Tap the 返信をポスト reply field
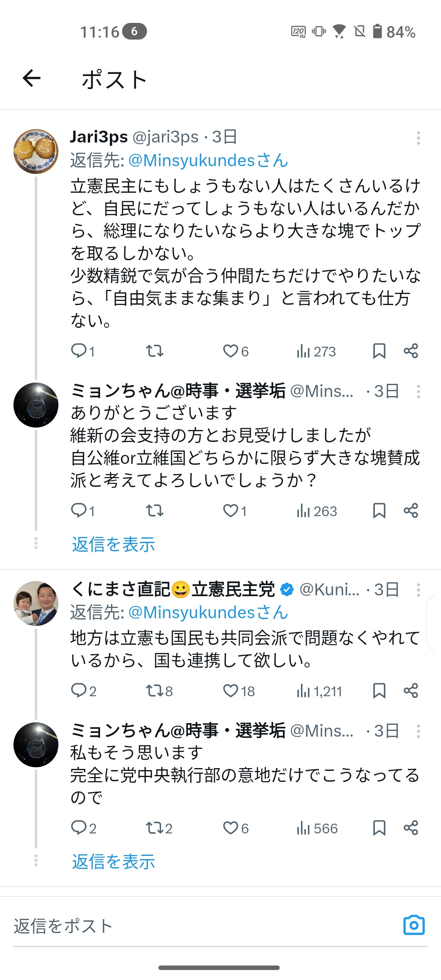This screenshot has height=980, width=441. (163, 926)
